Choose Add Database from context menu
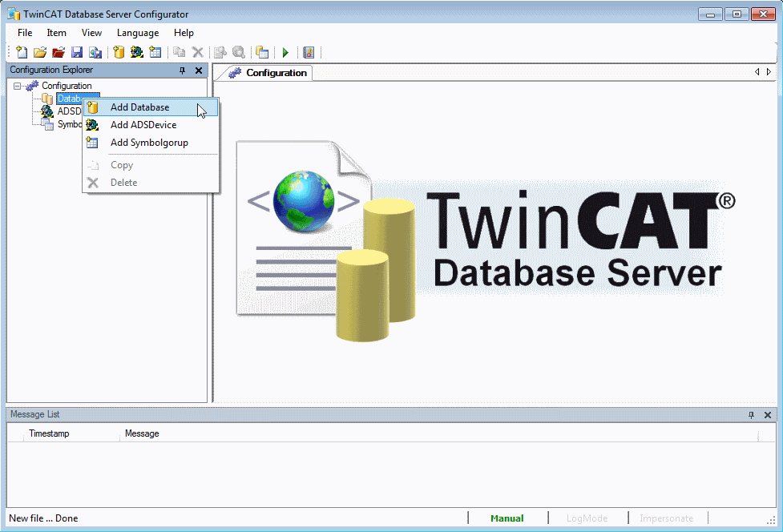 pyautogui.click(x=151, y=107)
